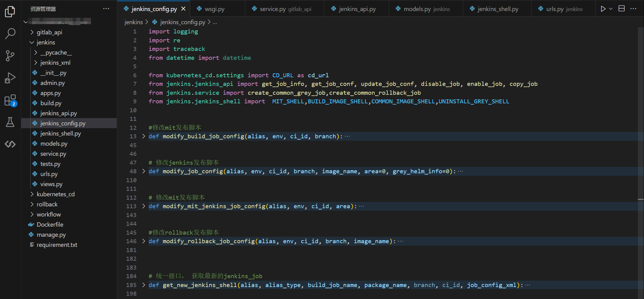644x299 pixels.
Task: Open the Search view icon
Action: click(10, 34)
